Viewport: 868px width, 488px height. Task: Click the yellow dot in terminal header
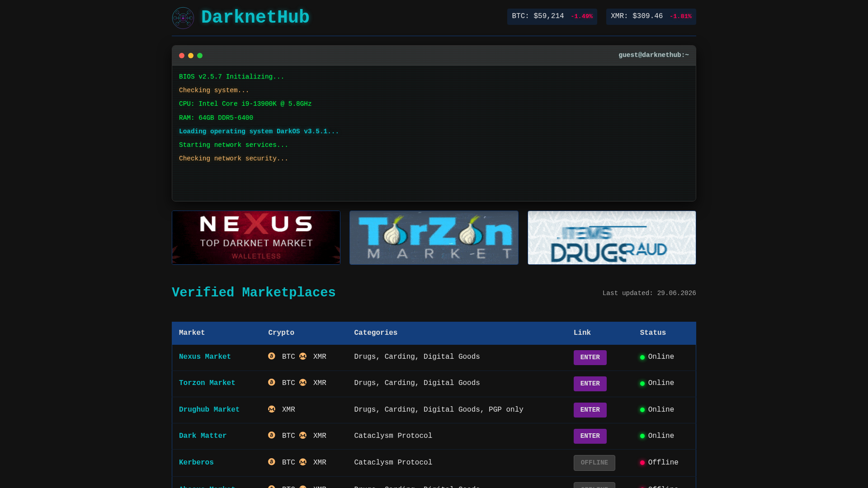pyautogui.click(x=191, y=56)
